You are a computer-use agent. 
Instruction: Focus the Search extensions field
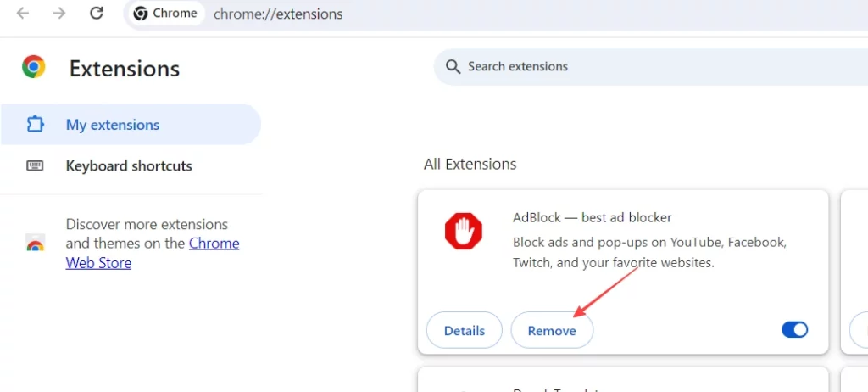click(650, 67)
